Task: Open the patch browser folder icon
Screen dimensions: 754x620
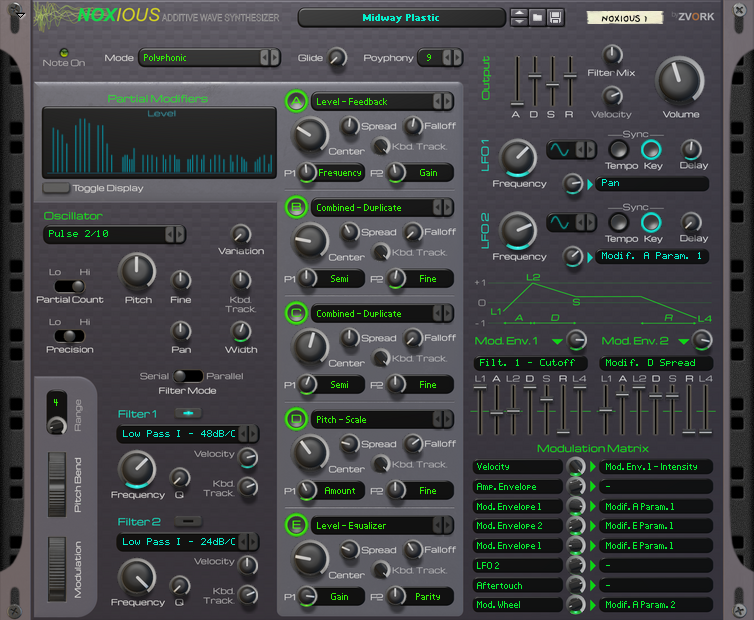Action: tap(537, 18)
